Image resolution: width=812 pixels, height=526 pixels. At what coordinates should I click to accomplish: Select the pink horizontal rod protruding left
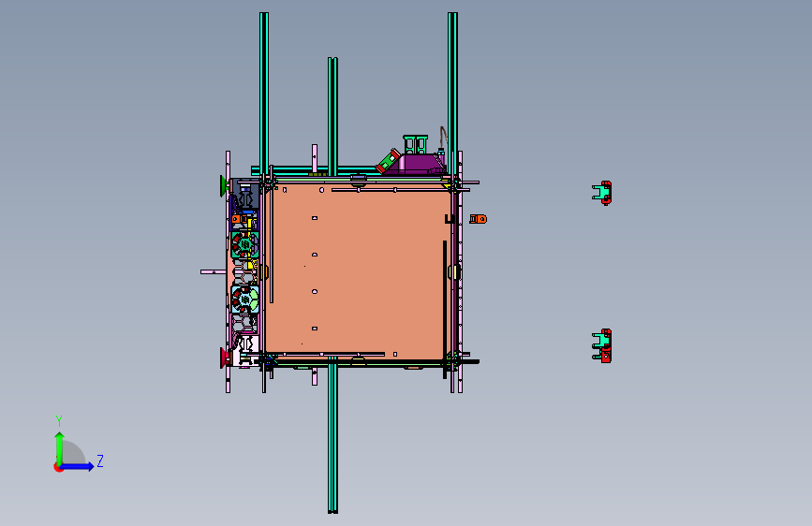(x=214, y=271)
